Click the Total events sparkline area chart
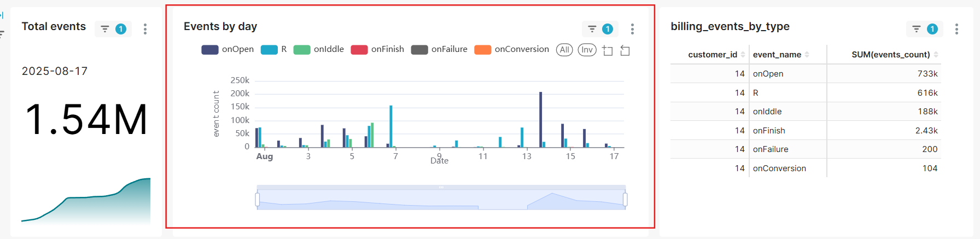This screenshot has height=239, width=980. pos(86,201)
